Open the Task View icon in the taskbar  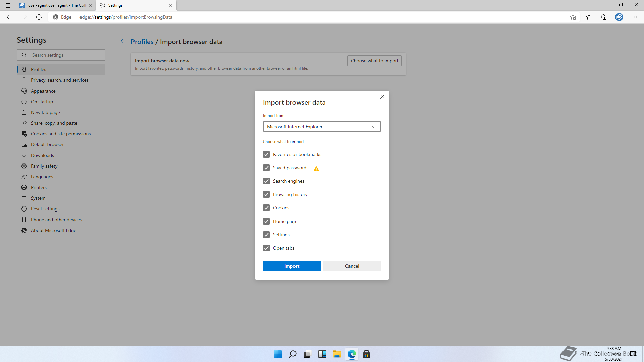point(307,354)
